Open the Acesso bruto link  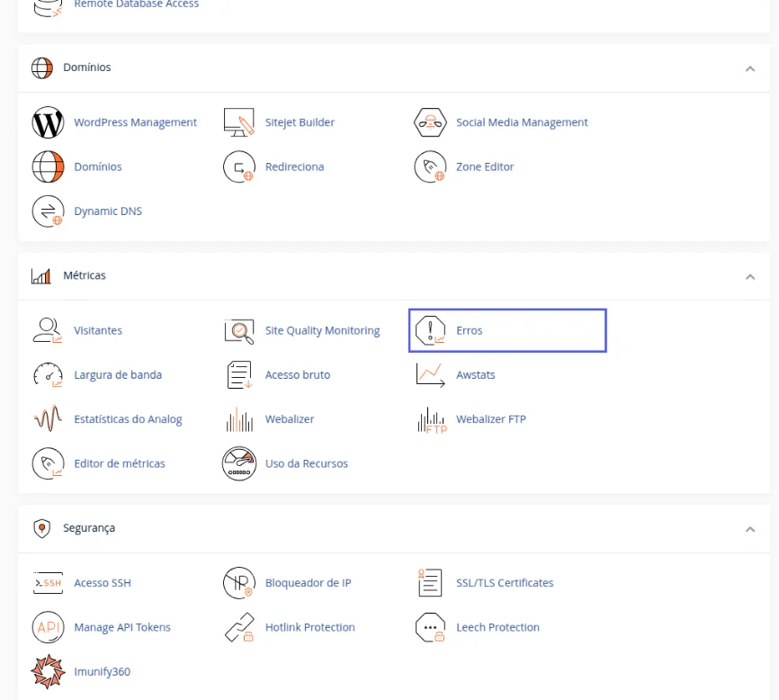(x=298, y=375)
